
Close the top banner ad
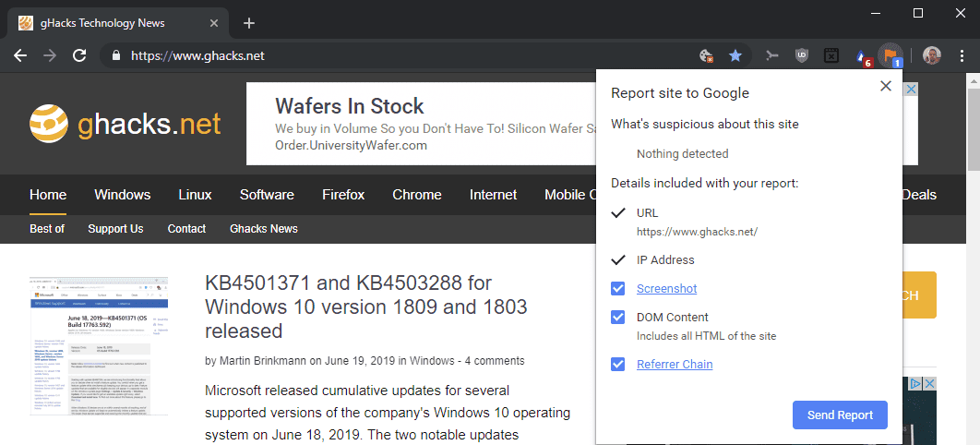coord(911,90)
